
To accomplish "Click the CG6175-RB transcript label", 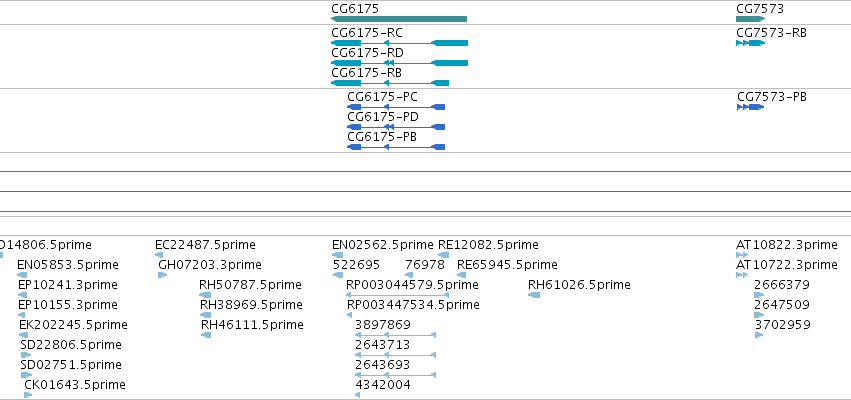I will point(366,73).
